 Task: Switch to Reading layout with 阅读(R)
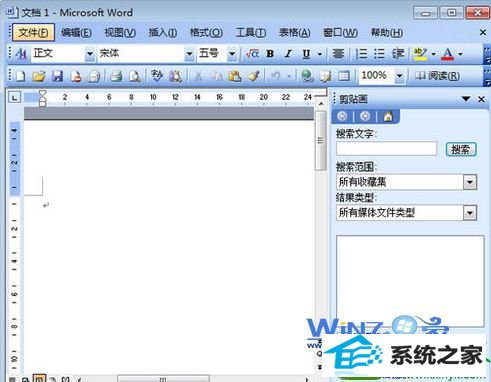point(437,76)
